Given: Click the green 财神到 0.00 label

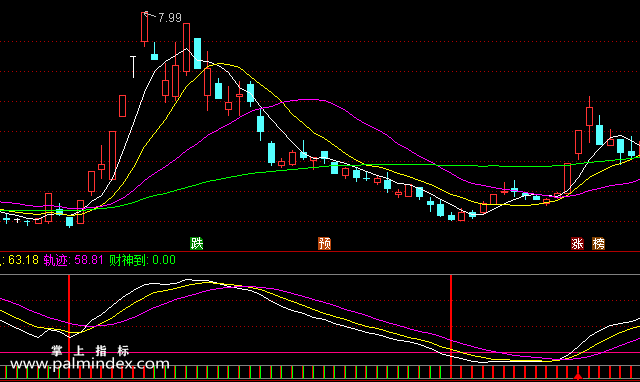Looking at the screenshot, I should (x=142, y=260).
